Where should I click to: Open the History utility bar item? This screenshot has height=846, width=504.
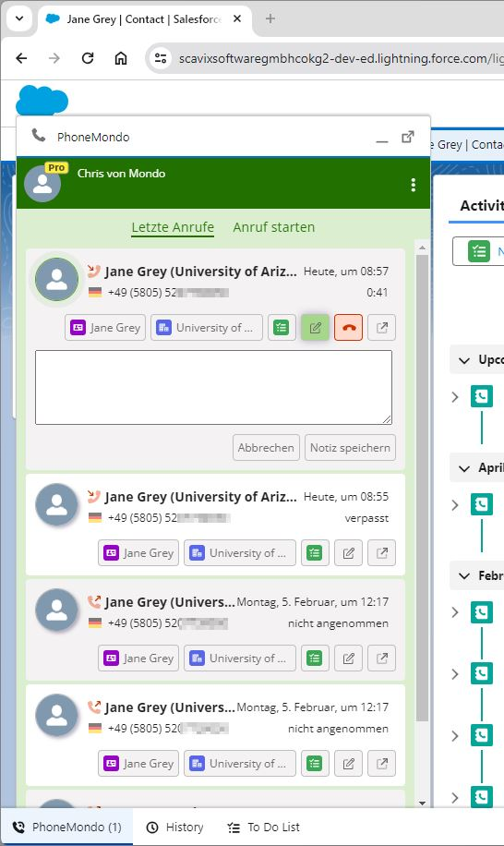[x=175, y=828]
